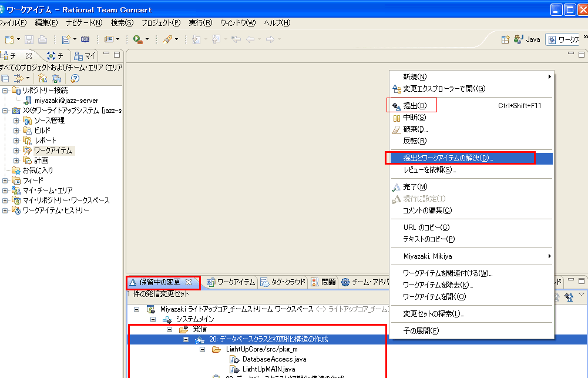Image resolution: width=588 pixels, height=378 pixels.
Task: Open the 保留中の変更 view menu triangle
Action: pyautogui.click(x=582, y=295)
